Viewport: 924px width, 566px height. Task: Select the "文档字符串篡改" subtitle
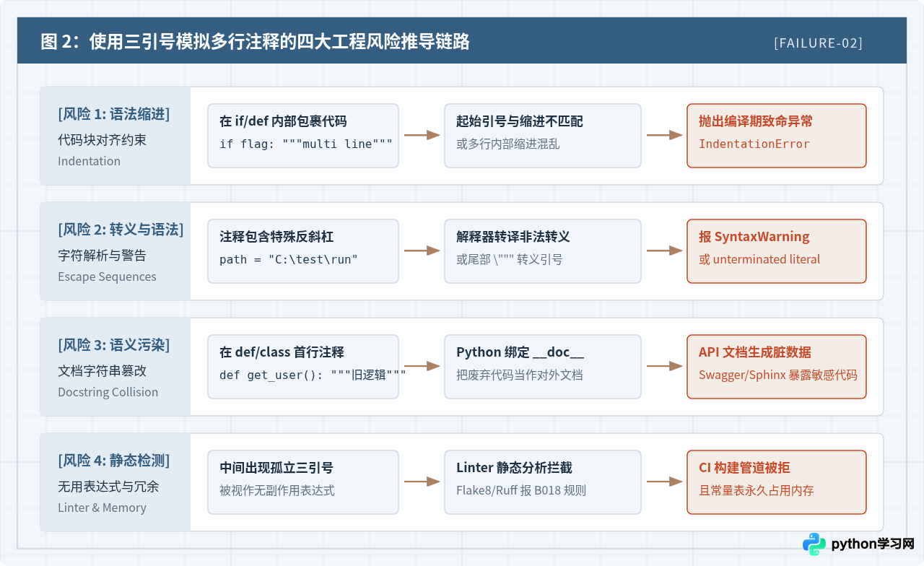pos(102,371)
